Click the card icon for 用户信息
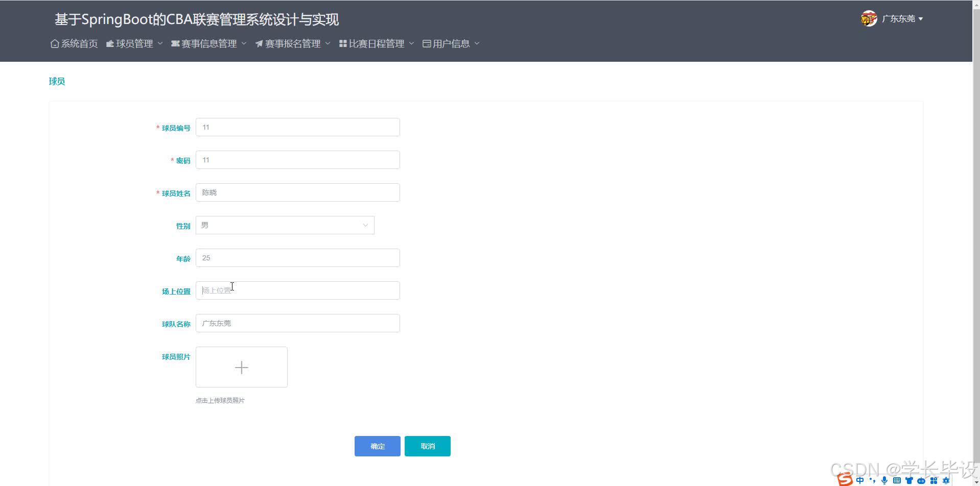The height and width of the screenshot is (486, 980). [x=427, y=44]
